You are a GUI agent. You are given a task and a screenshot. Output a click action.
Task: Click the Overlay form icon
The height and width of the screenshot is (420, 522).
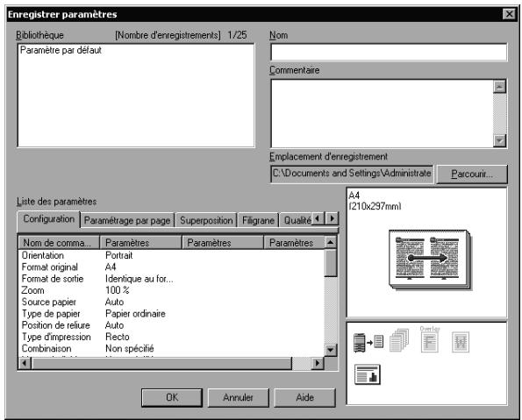tap(430, 339)
